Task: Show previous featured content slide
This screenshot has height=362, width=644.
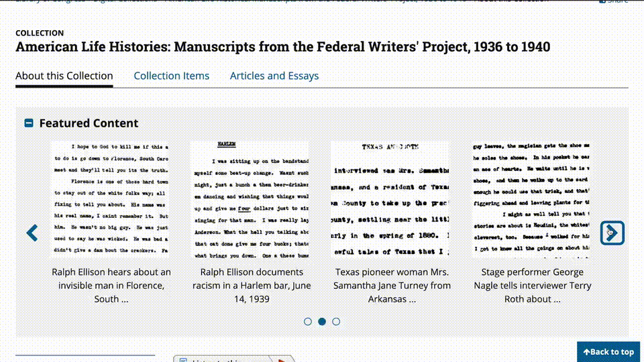Action: coord(32,233)
